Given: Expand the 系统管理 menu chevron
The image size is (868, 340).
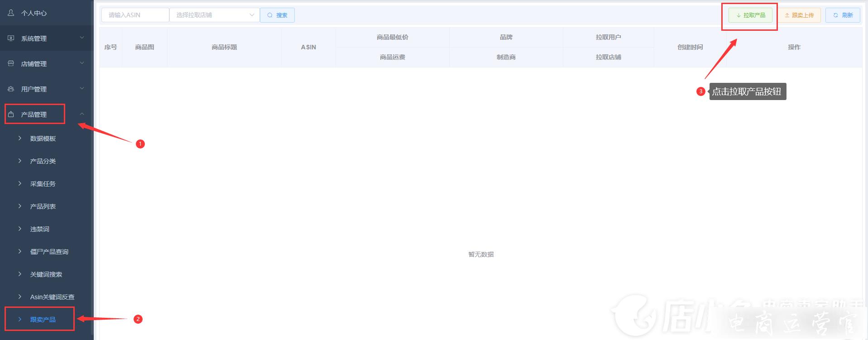Looking at the screenshot, I should [x=82, y=38].
